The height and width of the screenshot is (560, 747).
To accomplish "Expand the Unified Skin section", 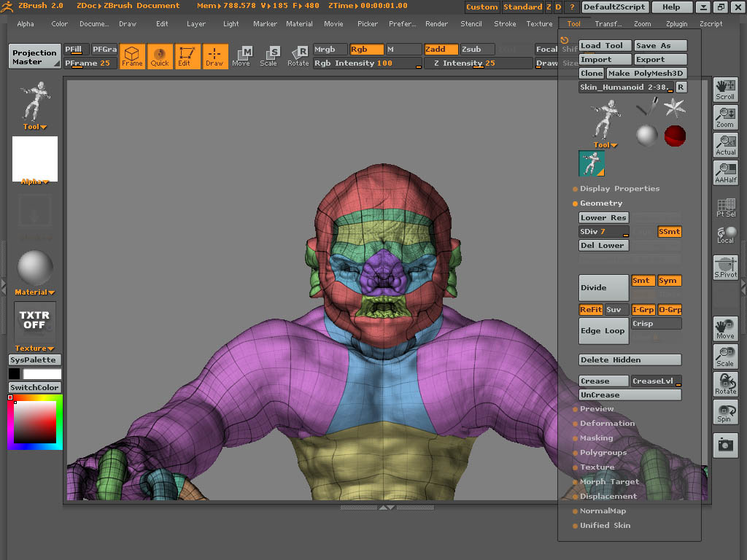I will (605, 525).
